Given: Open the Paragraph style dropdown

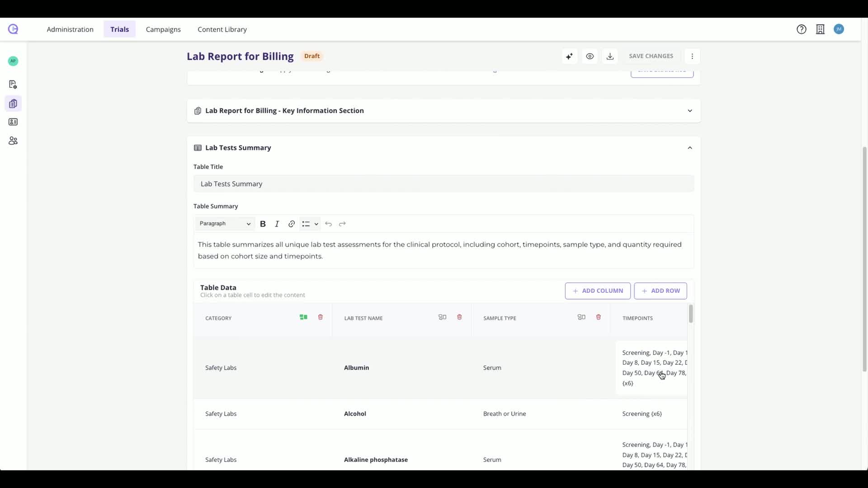Looking at the screenshot, I should pos(225,224).
